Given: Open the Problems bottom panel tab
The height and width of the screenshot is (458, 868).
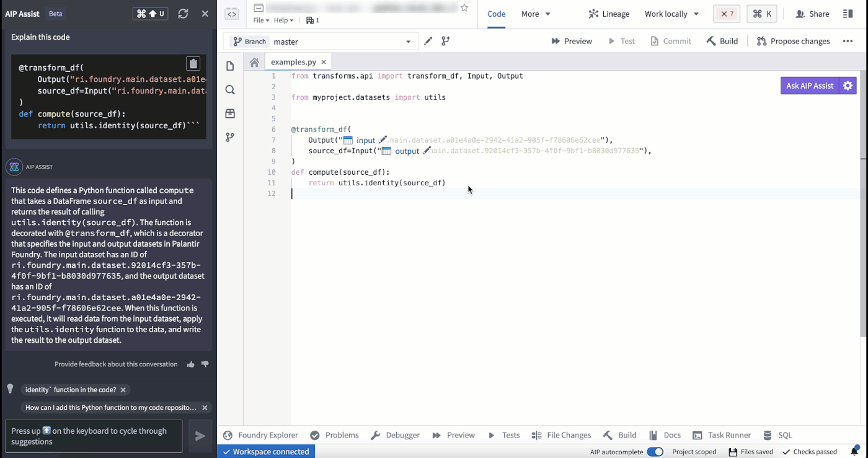Looking at the screenshot, I should pyautogui.click(x=335, y=435).
